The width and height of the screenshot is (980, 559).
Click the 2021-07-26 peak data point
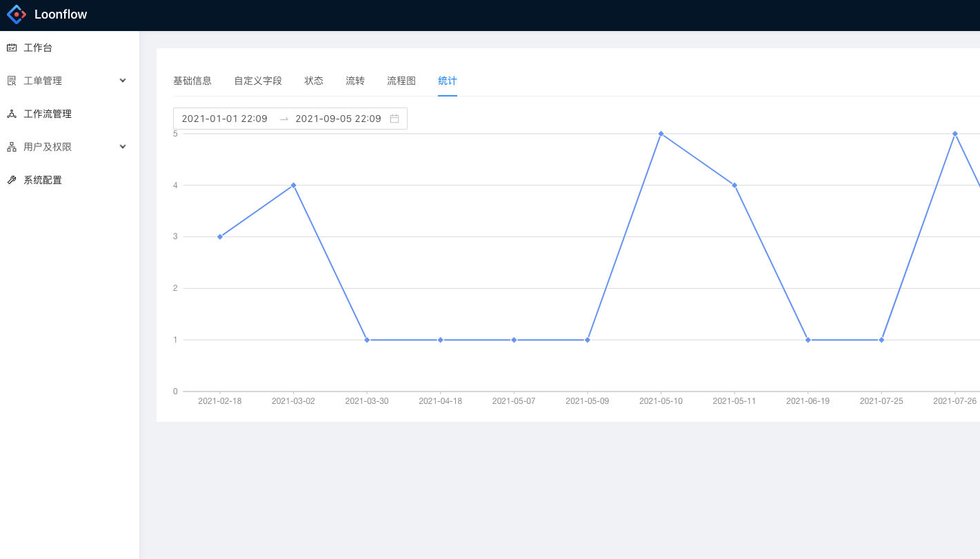pyautogui.click(x=955, y=134)
